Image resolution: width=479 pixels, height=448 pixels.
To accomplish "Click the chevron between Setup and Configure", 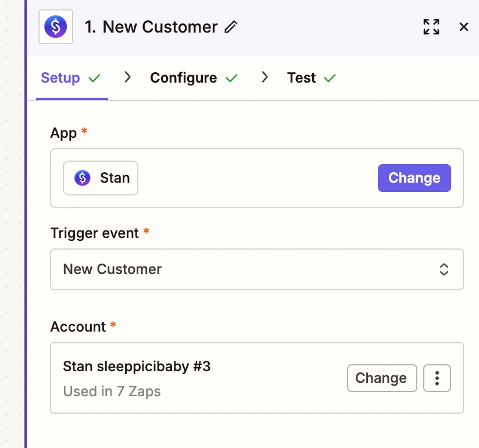I will pyautogui.click(x=128, y=77).
